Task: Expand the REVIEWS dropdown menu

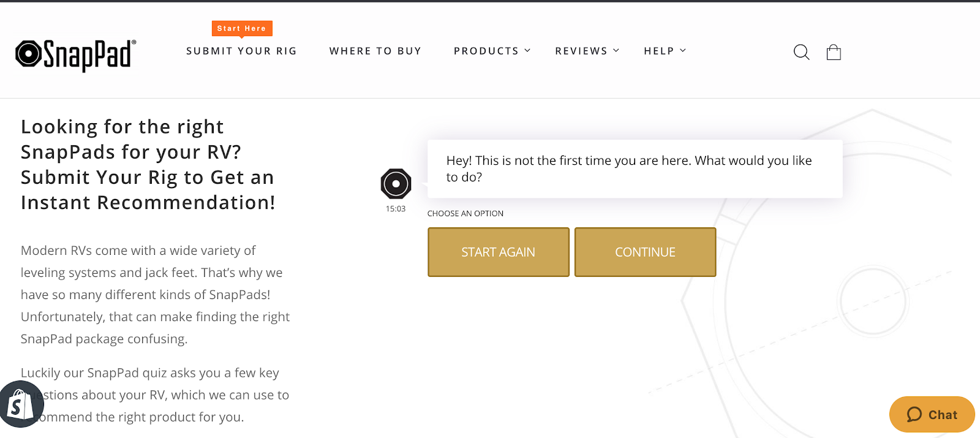Action: pos(587,51)
